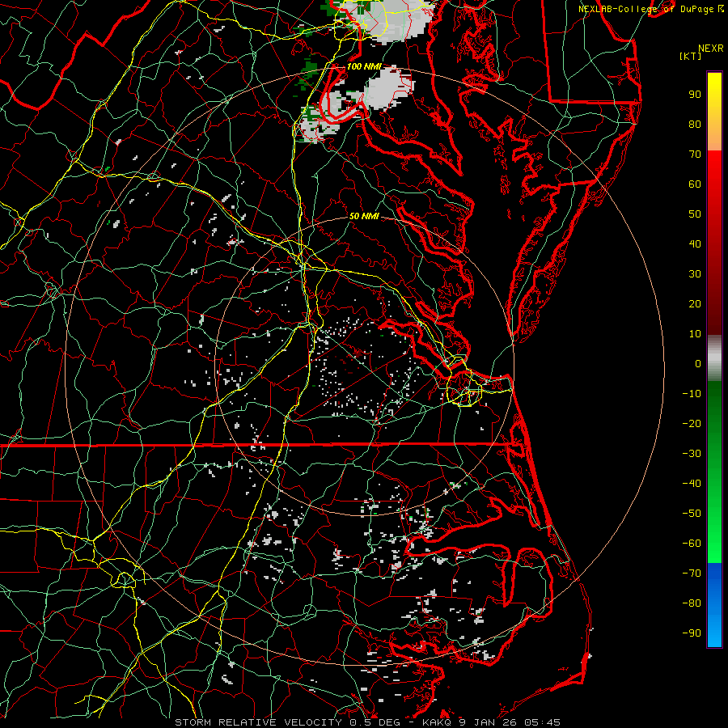This screenshot has height=728, width=728.
Task: Click the positive 20 scale value
Action: point(695,304)
